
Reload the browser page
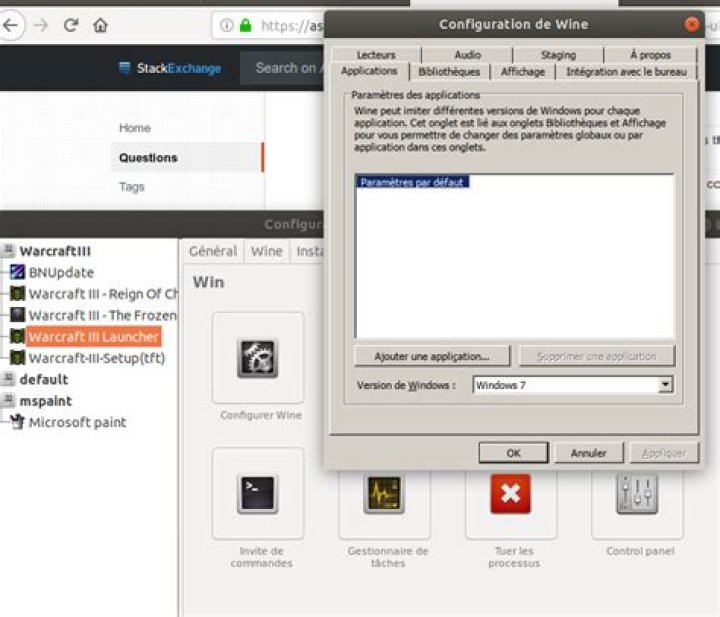71,25
